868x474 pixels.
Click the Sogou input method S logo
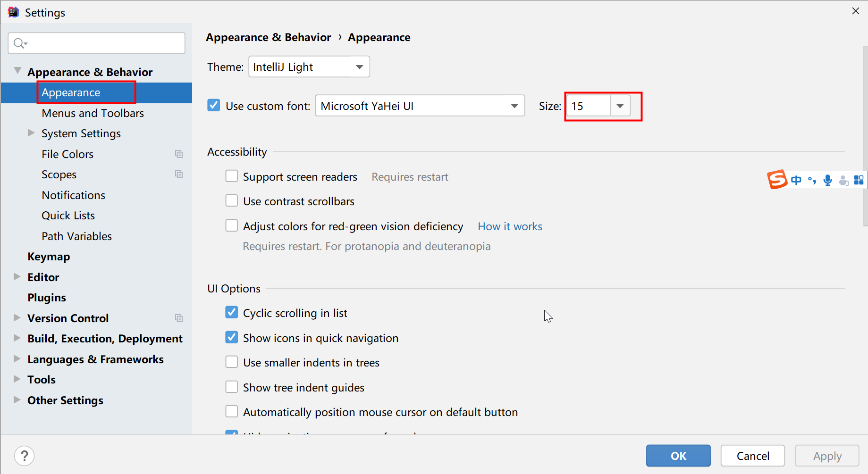click(777, 180)
